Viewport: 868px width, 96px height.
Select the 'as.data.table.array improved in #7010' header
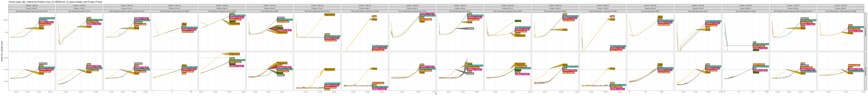coord(412,11)
